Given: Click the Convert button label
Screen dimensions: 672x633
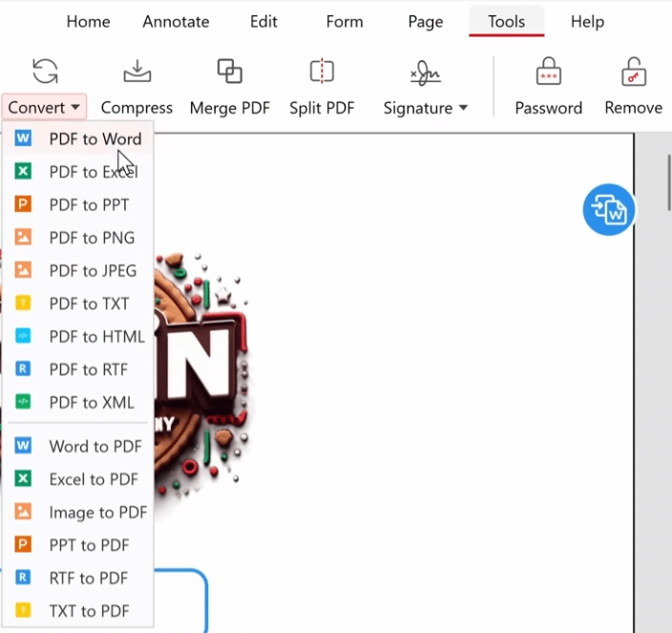Looking at the screenshot, I should (x=36, y=107).
